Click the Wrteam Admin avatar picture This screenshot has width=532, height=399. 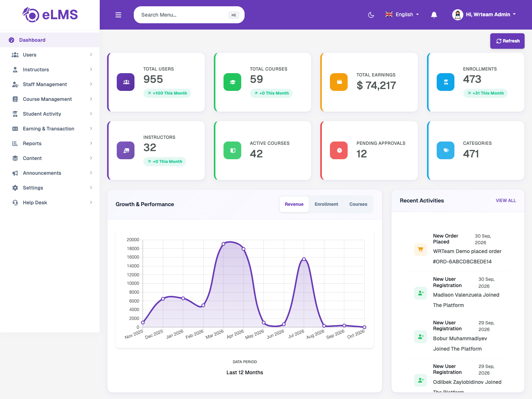[x=458, y=15]
